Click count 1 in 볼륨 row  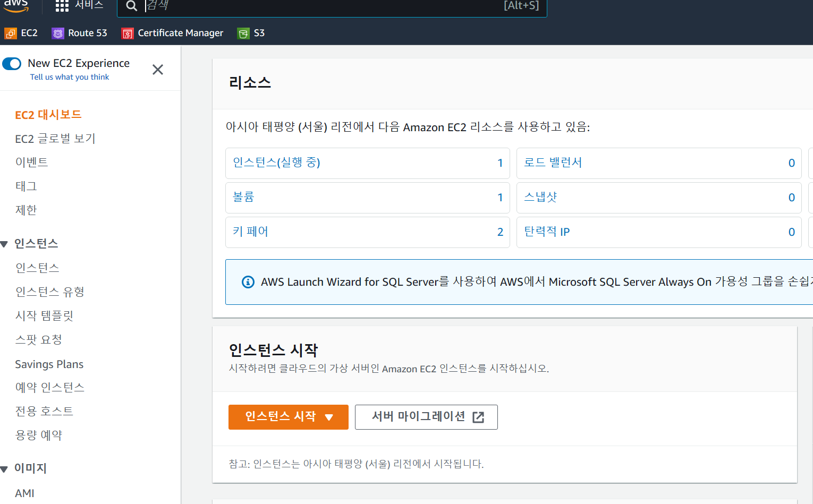(x=500, y=198)
